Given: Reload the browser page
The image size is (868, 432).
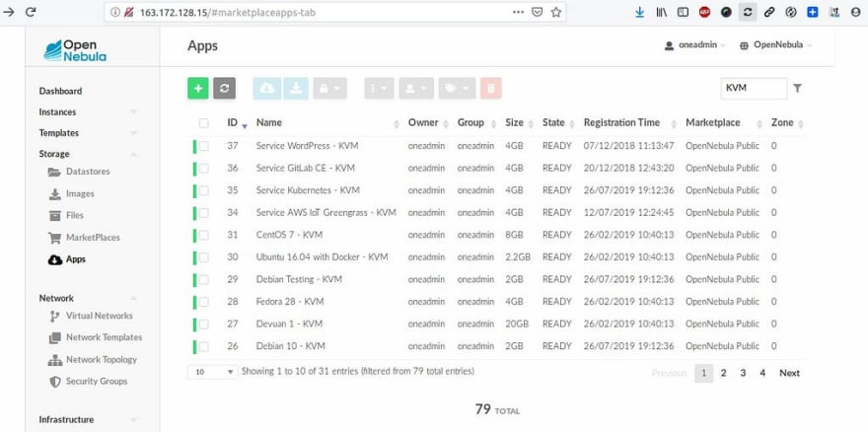Looking at the screenshot, I should (x=31, y=12).
